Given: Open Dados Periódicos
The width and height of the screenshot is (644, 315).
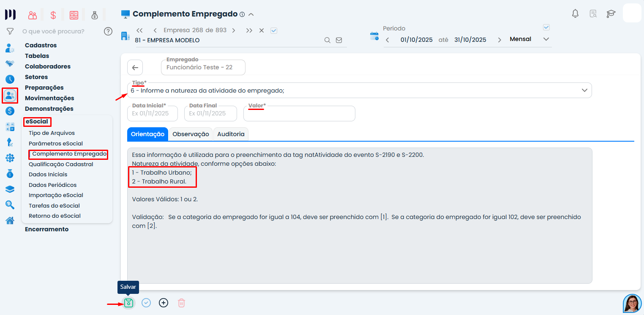Looking at the screenshot, I should [52, 185].
